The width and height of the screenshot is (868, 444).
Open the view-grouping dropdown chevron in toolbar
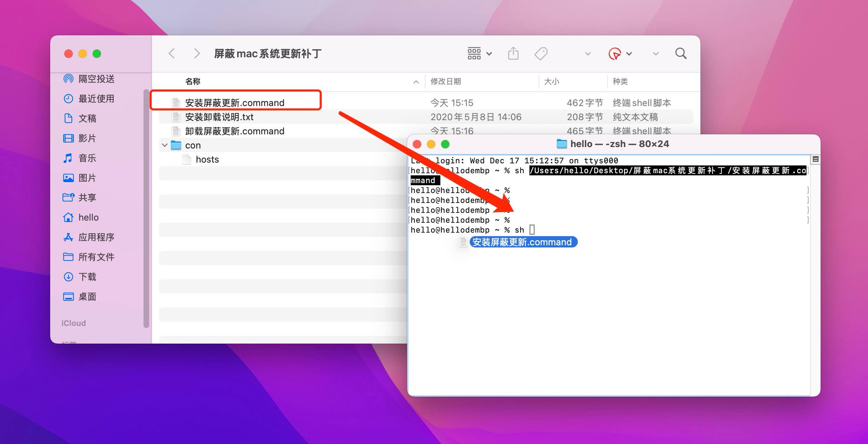pyautogui.click(x=489, y=53)
